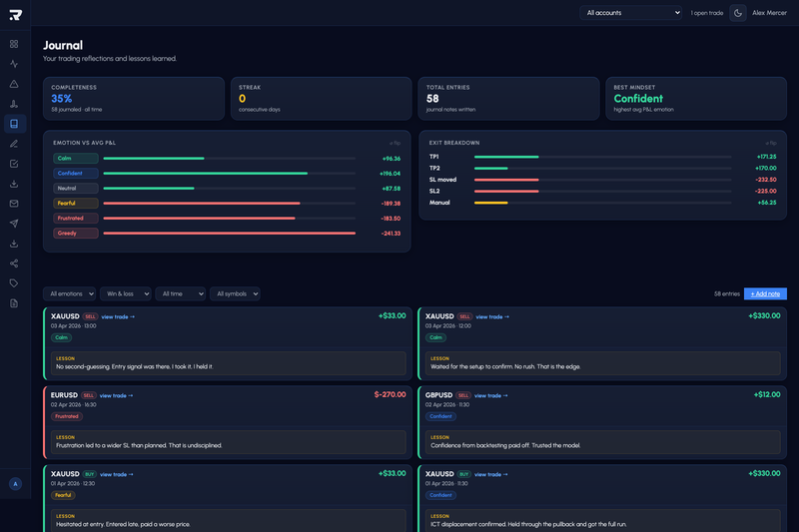
Task: Click the Confident tag on GBPUSD entry
Action: (440, 416)
